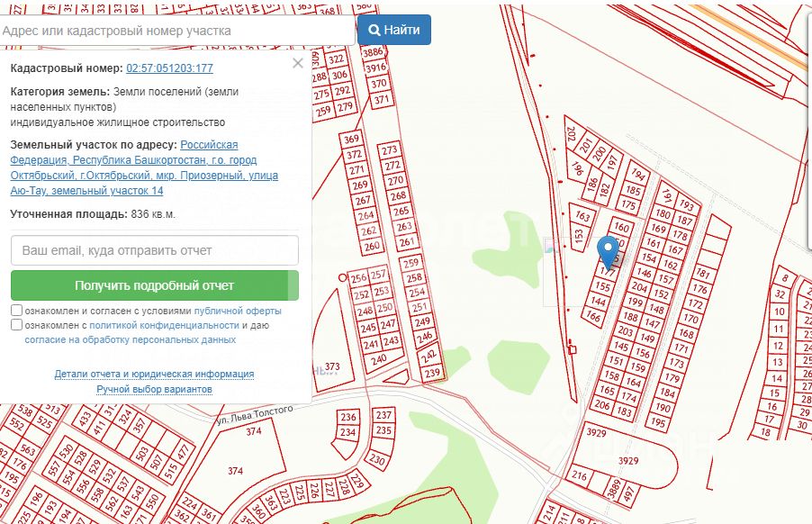Open публичной оферты link
The image size is (812, 524).
[237, 311]
